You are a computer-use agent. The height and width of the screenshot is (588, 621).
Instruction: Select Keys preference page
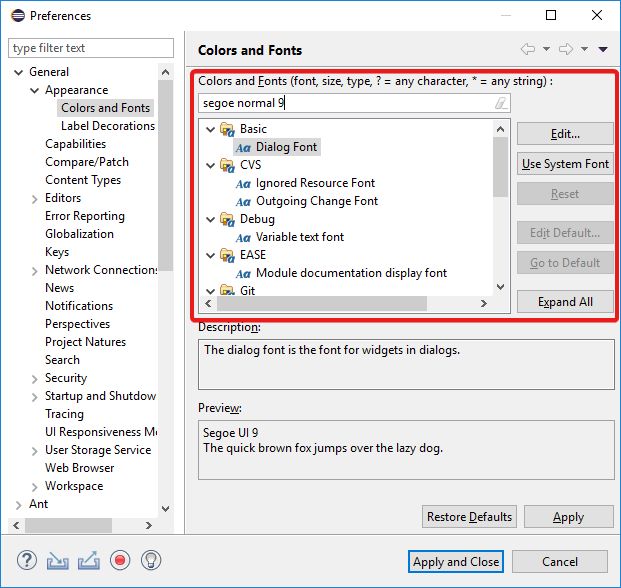57,252
